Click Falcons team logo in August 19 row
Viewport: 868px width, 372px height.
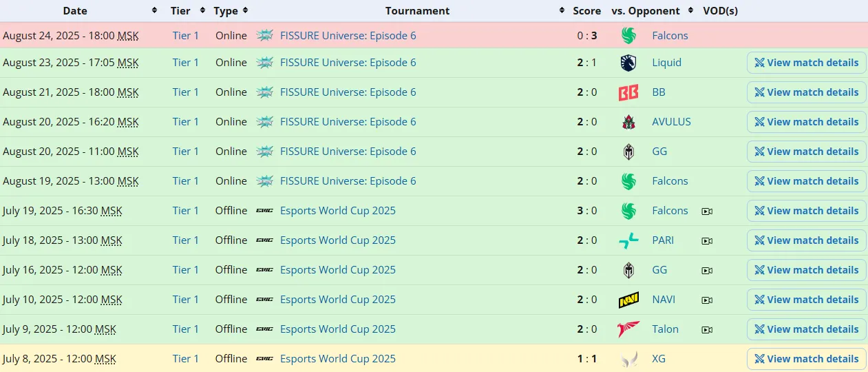628,181
